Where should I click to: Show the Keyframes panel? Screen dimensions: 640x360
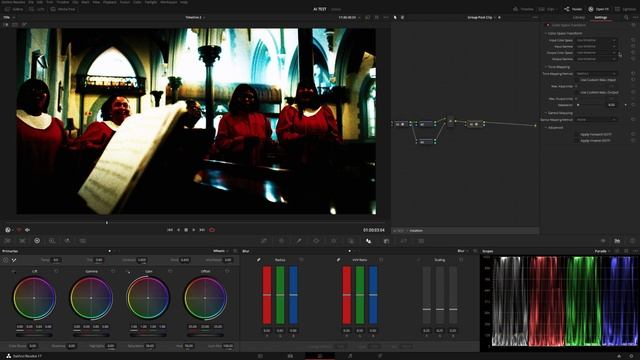tap(603, 241)
